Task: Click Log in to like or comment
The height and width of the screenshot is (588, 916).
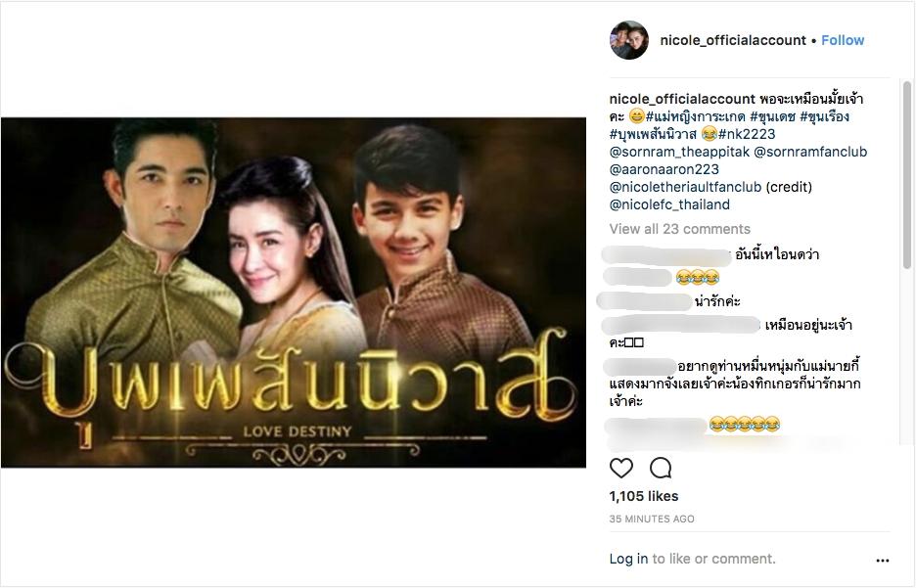Action: (628, 559)
